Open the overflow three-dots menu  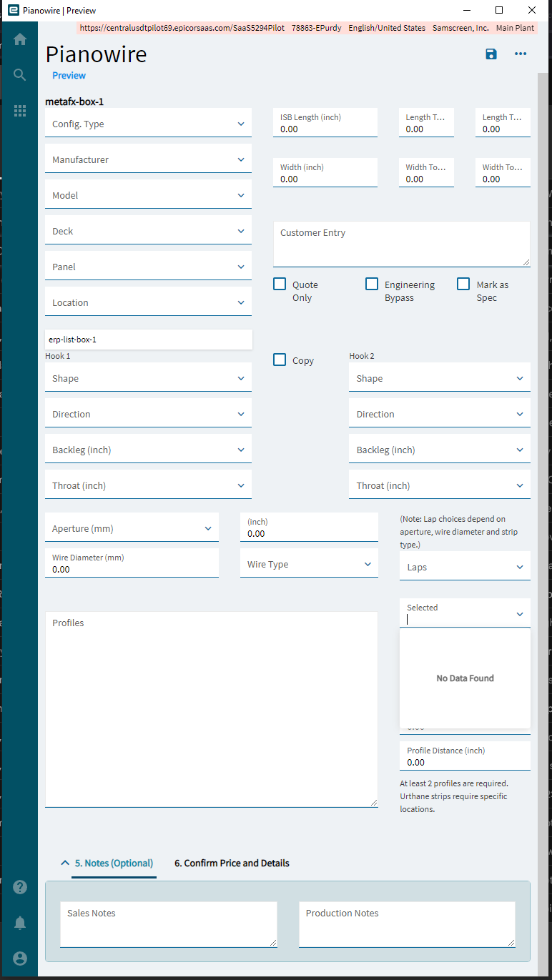(521, 54)
